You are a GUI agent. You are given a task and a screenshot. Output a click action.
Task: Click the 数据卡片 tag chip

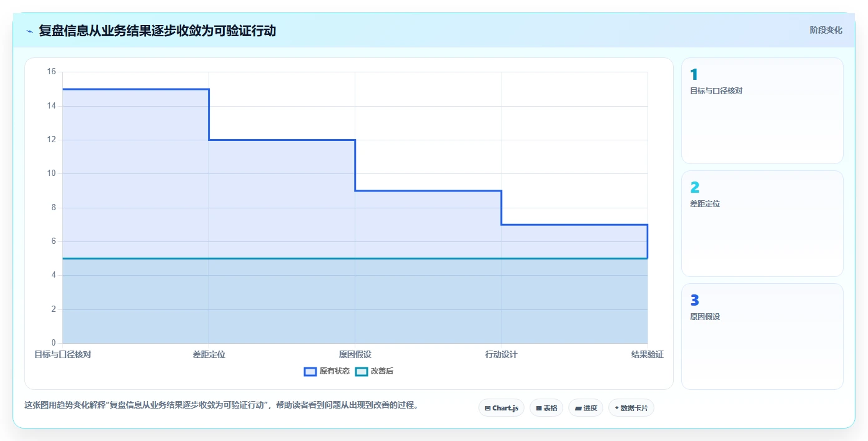631,408
